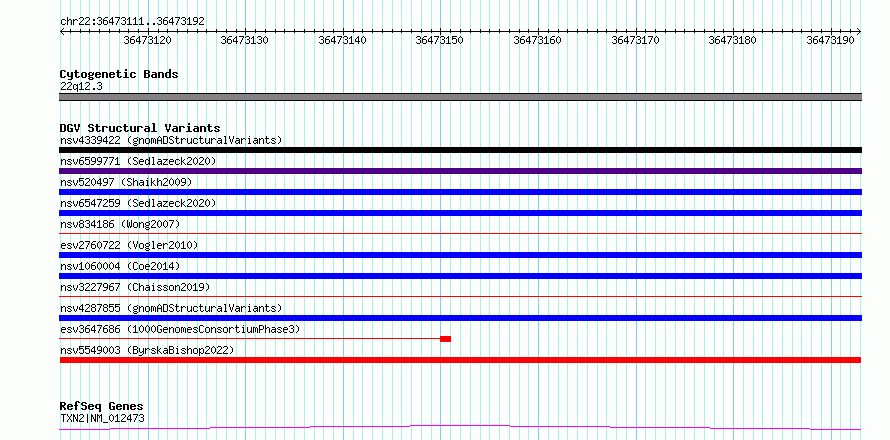Click the thin red nsv3227967 variant line
The image size is (890, 440).
[460, 296]
